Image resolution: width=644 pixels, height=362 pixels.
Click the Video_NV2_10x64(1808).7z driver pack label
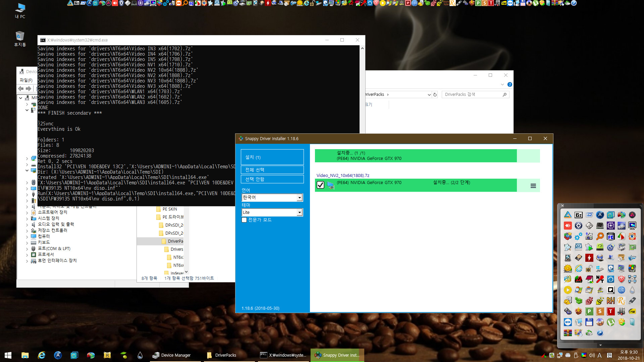pos(343,176)
